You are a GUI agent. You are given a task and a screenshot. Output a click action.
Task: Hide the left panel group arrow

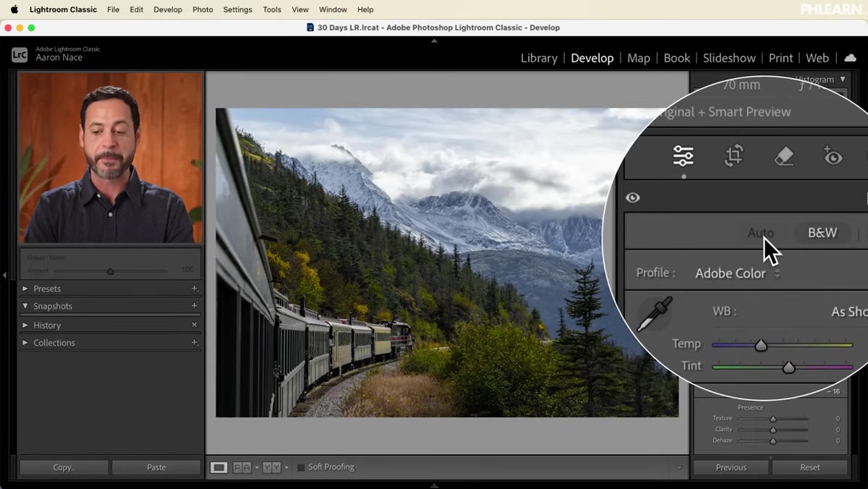(5, 275)
